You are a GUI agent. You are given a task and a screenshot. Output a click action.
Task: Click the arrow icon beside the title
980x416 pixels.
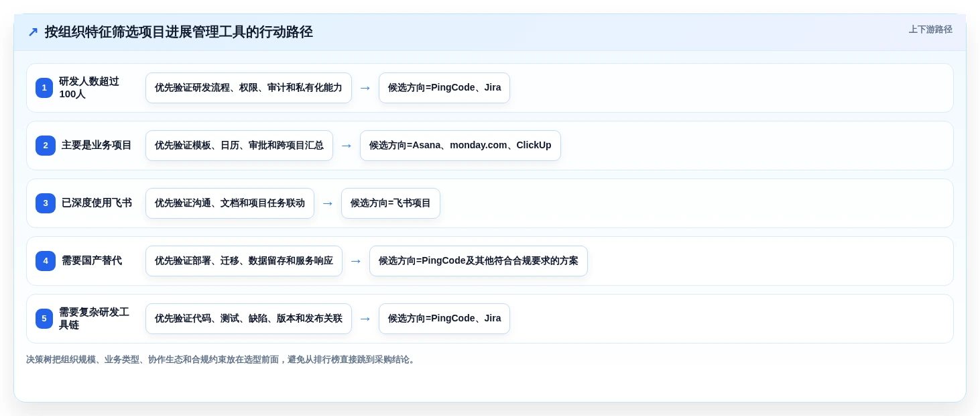[x=33, y=32]
